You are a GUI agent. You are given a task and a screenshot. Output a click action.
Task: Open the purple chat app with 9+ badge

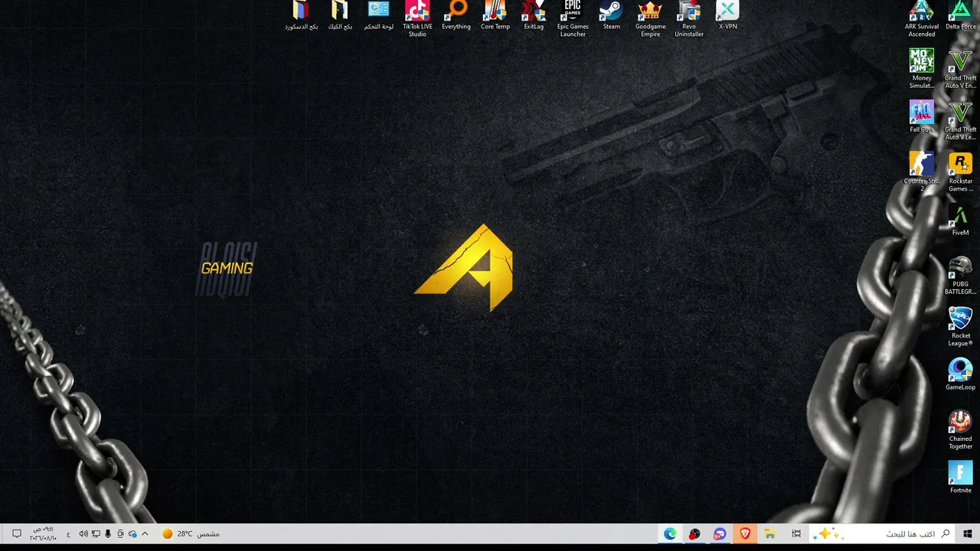(x=720, y=533)
